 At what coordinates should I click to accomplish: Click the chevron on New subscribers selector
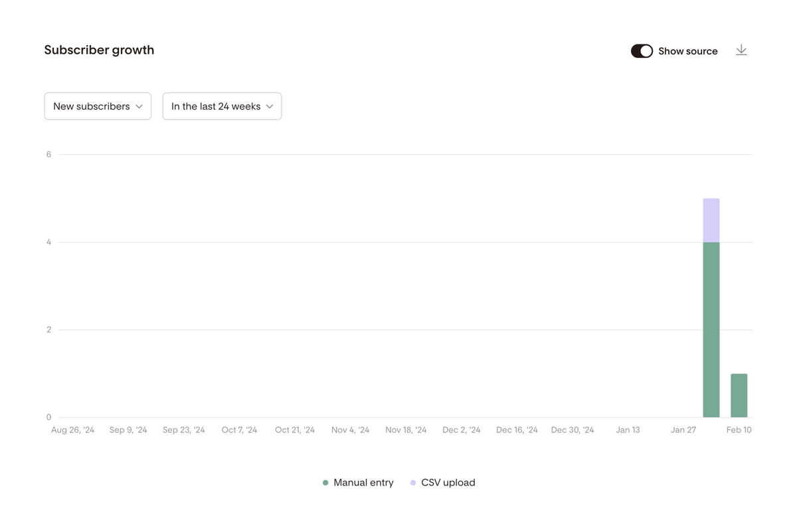pos(140,106)
